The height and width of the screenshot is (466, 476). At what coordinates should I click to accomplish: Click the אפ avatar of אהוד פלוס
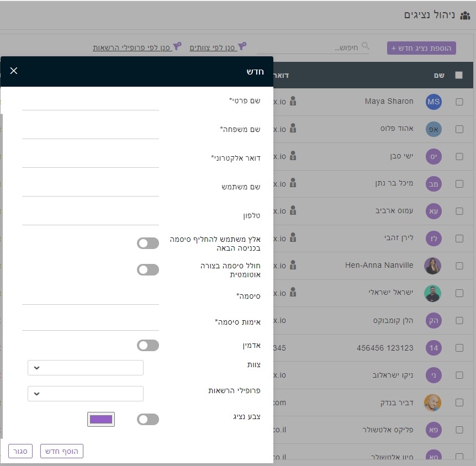[433, 129]
